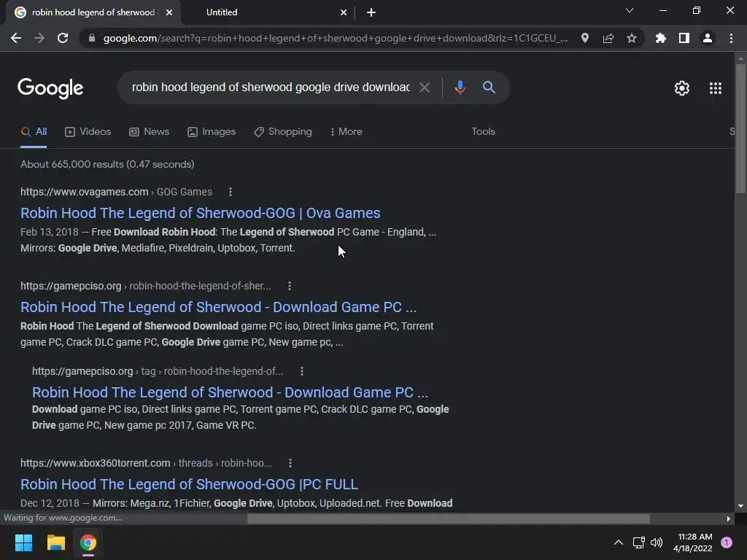Submit search with the magnifier icon
747x560 pixels.
coord(489,87)
